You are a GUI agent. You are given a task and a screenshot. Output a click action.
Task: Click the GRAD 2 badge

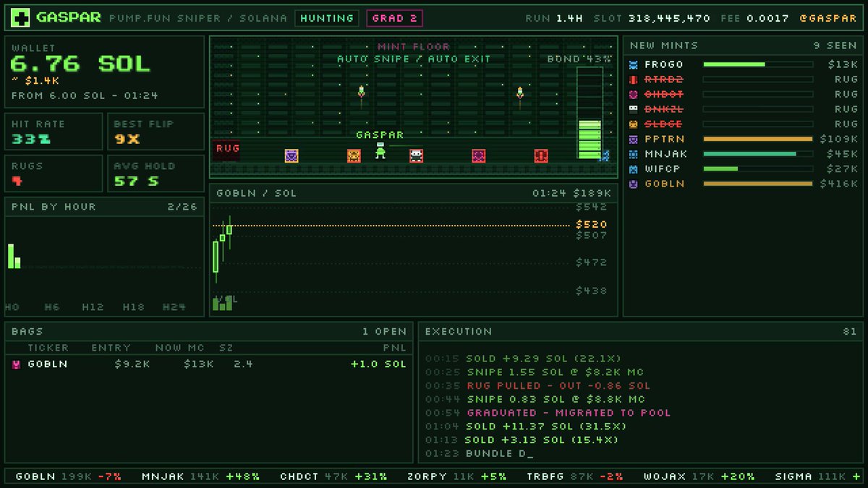tap(394, 18)
